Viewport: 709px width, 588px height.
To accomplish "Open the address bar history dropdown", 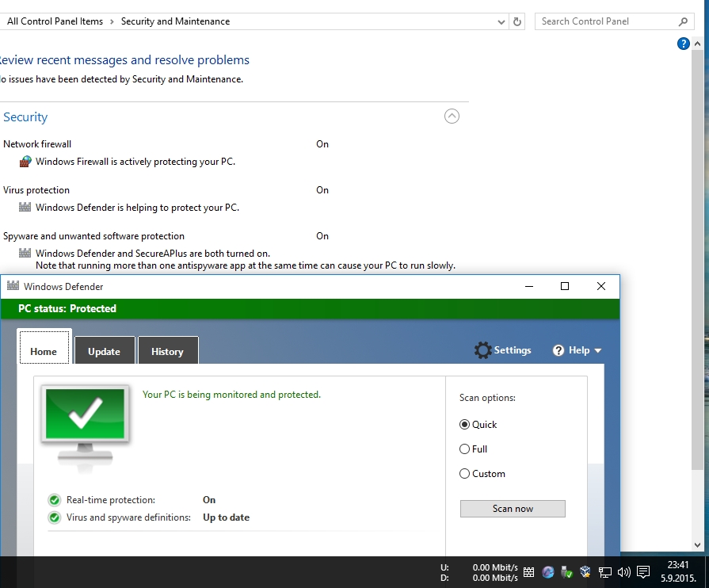I will click(501, 21).
